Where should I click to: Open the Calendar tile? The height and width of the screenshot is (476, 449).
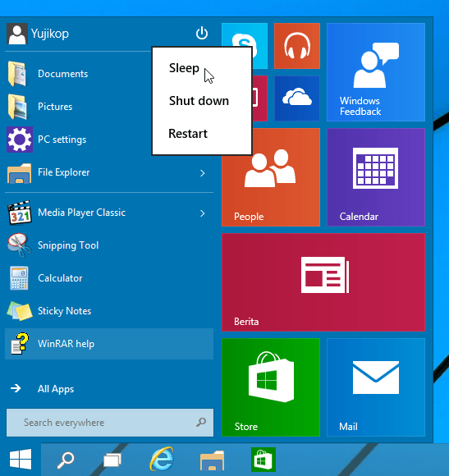[x=376, y=177]
